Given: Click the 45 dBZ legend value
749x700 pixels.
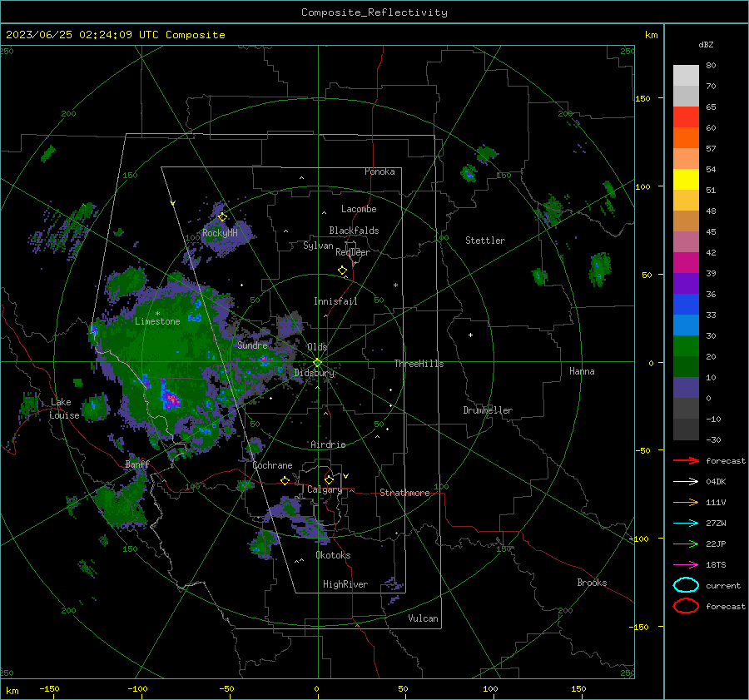Looking at the screenshot, I should 711,231.
